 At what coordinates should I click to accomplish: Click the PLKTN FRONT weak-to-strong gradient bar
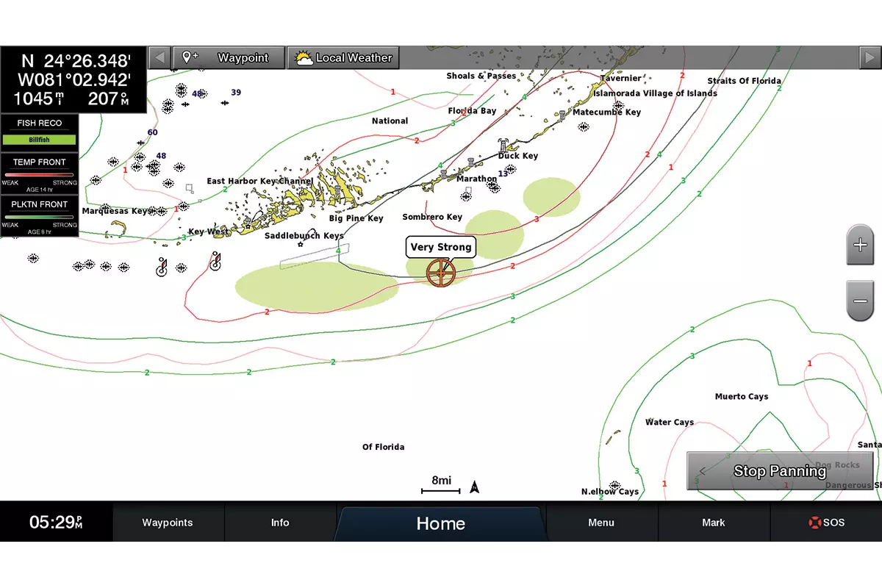tap(40, 218)
